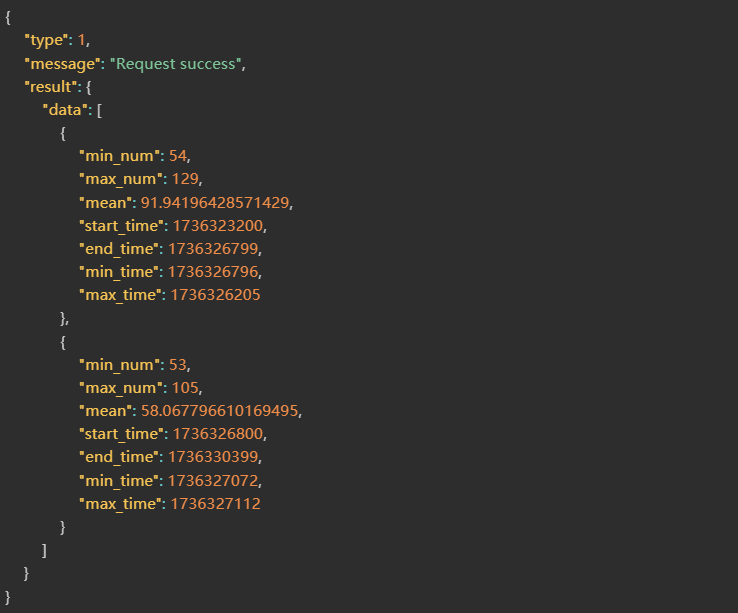738x613 pixels.
Task: Click min_num value 53
Action: (178, 365)
